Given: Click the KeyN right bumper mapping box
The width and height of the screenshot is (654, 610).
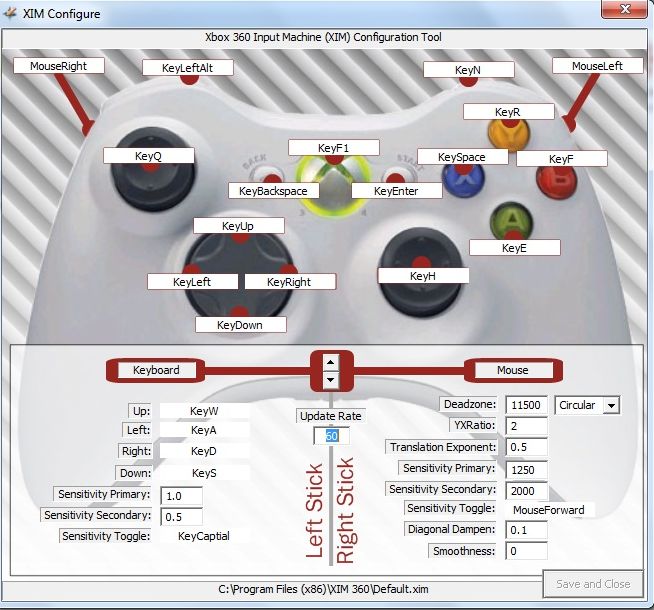Looking at the screenshot, I should (x=468, y=70).
